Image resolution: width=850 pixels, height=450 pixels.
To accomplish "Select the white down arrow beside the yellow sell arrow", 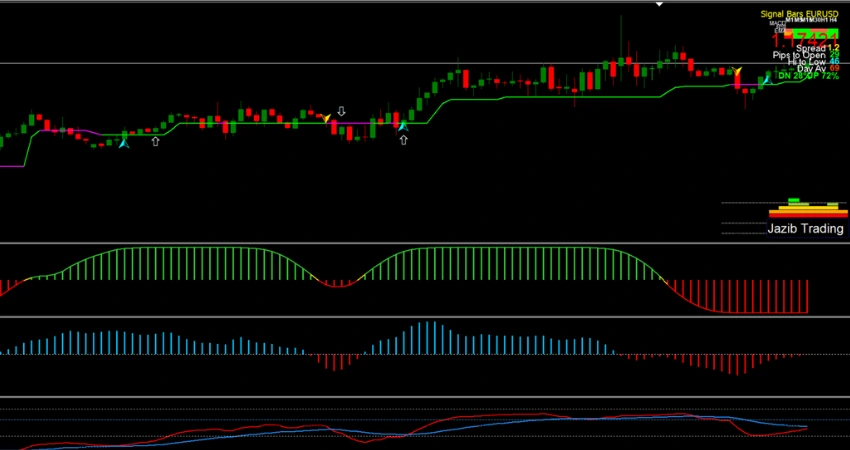I will click(x=342, y=112).
